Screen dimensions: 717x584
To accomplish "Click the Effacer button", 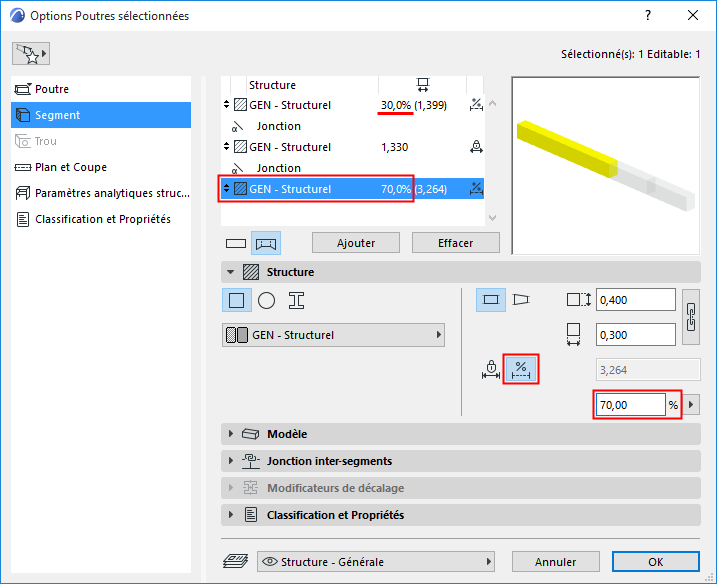I will (455, 243).
